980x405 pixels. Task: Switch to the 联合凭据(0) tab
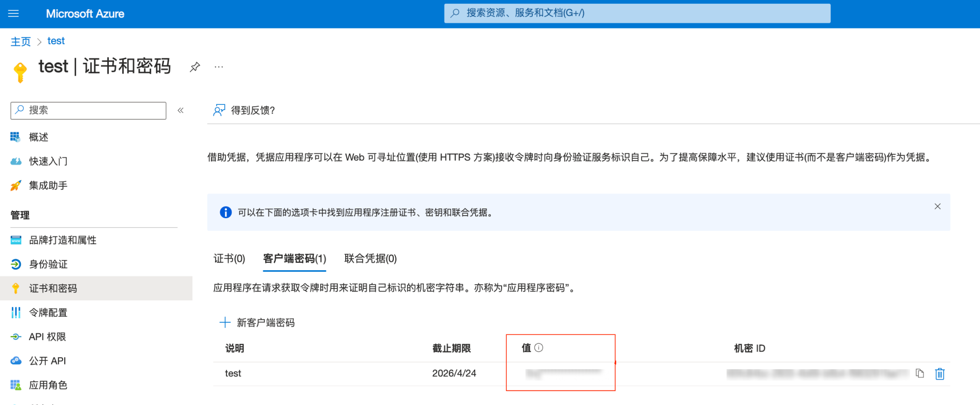pos(371,258)
